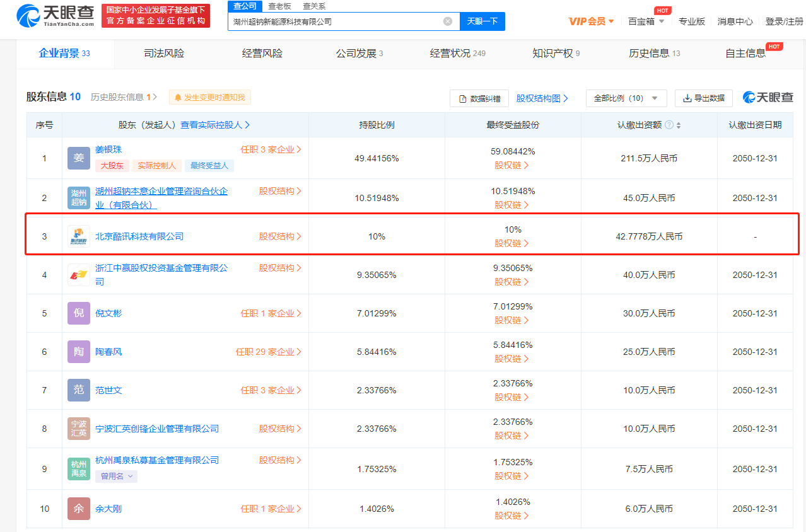Expand 任职 3 家企业 for 姜银珠
Screen dimensions: 806x532
(271, 149)
